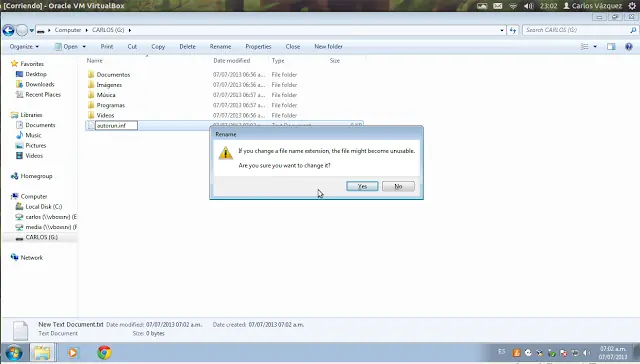
Task: Click the Ubuntu top panel mail icon
Action: pos(498,6)
